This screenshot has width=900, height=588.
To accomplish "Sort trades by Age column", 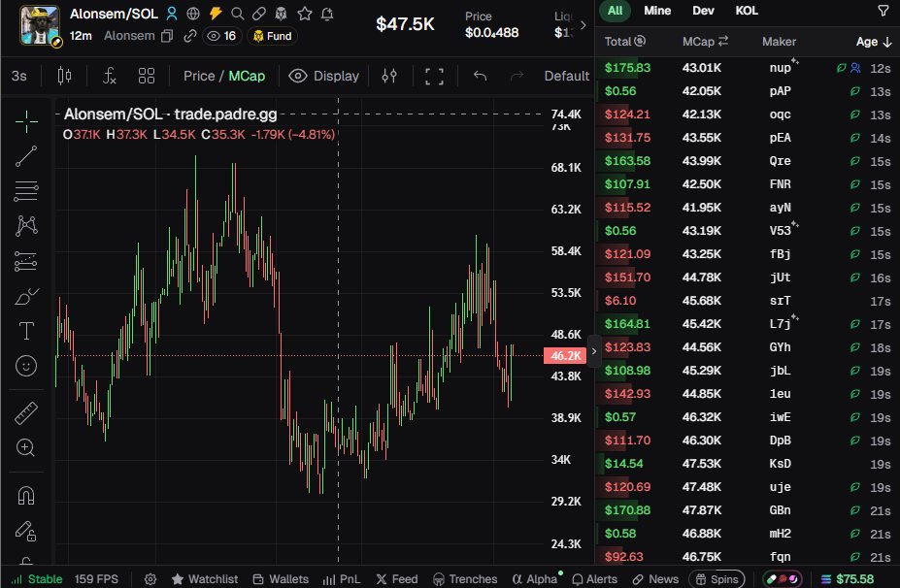I will [x=873, y=42].
